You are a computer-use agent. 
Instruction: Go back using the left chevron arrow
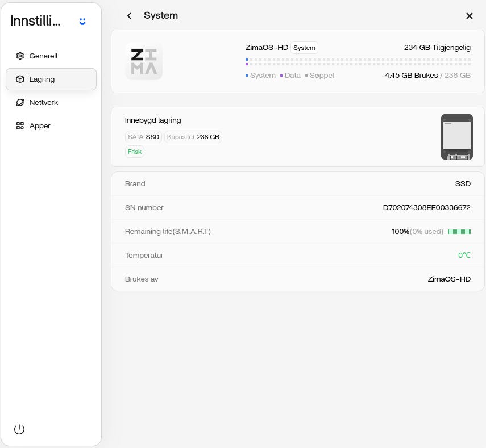point(129,16)
